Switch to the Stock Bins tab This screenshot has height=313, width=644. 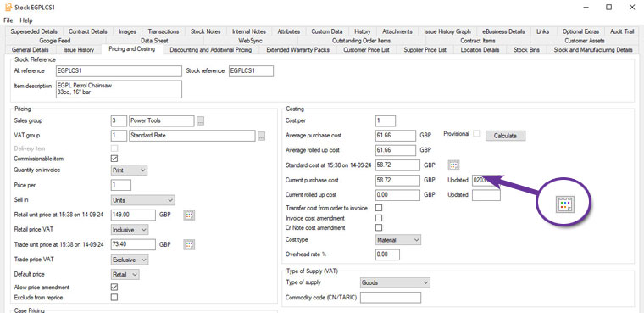526,50
